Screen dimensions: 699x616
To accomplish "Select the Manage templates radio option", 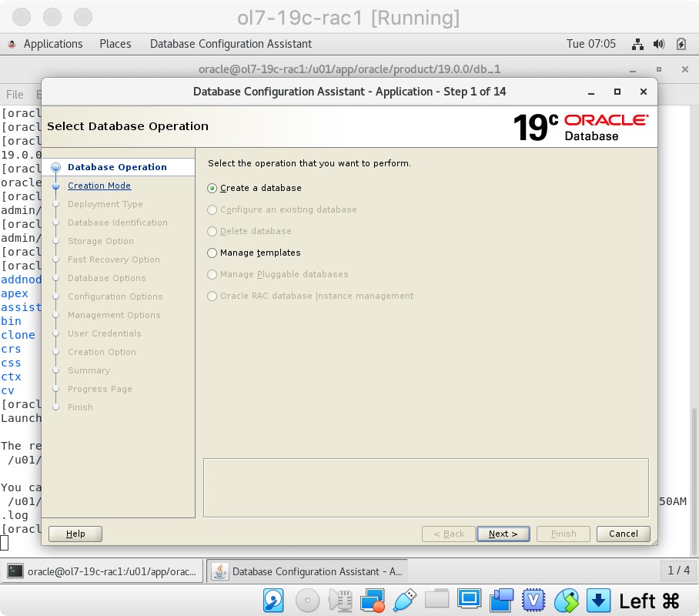I will [x=212, y=253].
